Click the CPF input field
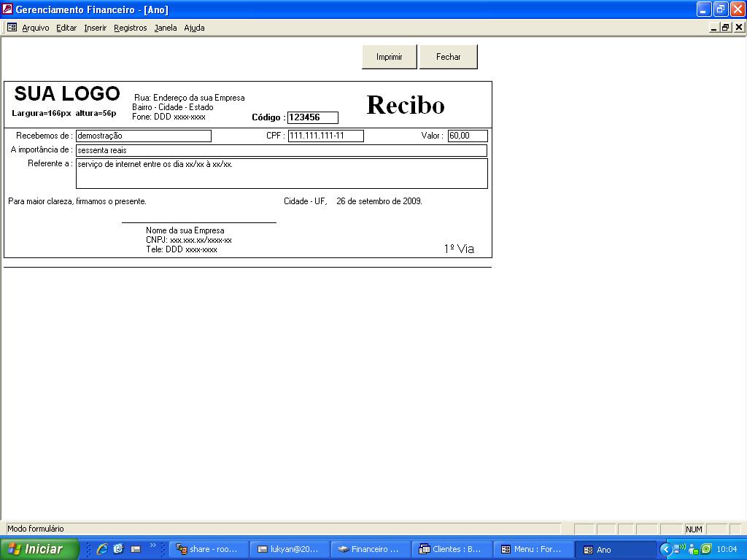747x560 pixels. click(x=326, y=136)
